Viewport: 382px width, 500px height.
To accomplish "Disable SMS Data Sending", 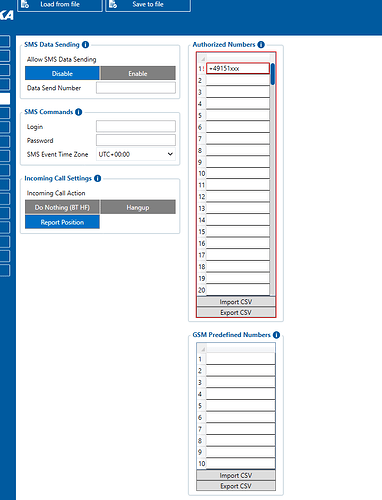I will tap(62, 73).
